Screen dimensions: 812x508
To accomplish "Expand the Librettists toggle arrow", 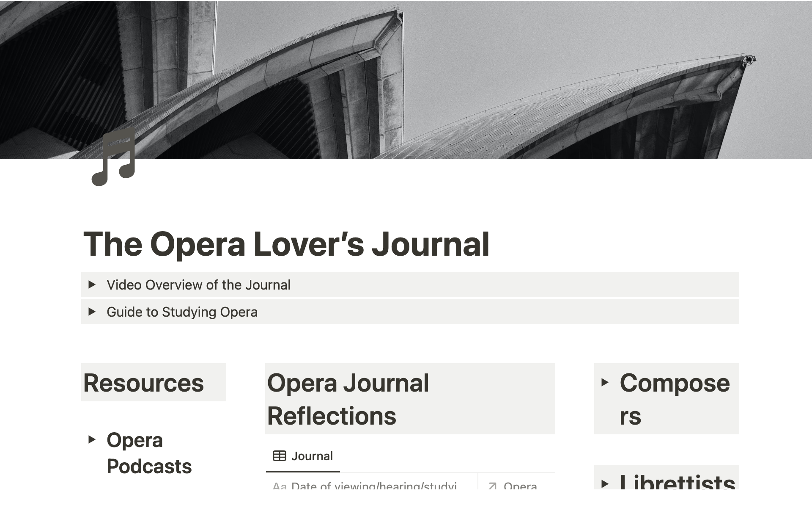I will coord(605,483).
